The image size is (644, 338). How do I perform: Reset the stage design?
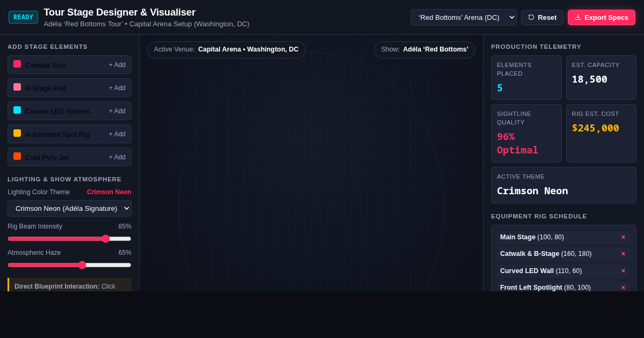point(542,17)
